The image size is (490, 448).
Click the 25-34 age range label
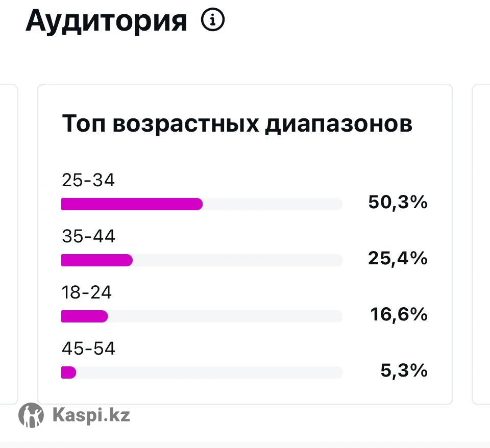pos(88,180)
